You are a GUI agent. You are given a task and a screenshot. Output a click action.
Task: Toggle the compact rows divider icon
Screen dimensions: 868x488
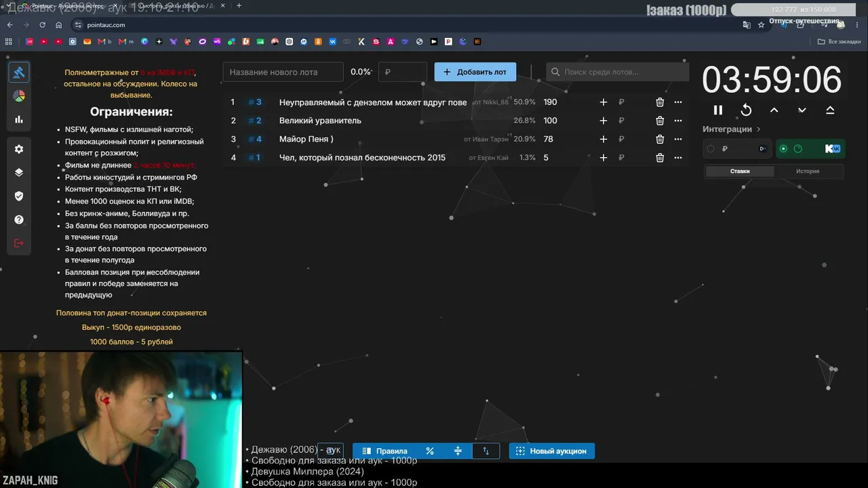[458, 451]
